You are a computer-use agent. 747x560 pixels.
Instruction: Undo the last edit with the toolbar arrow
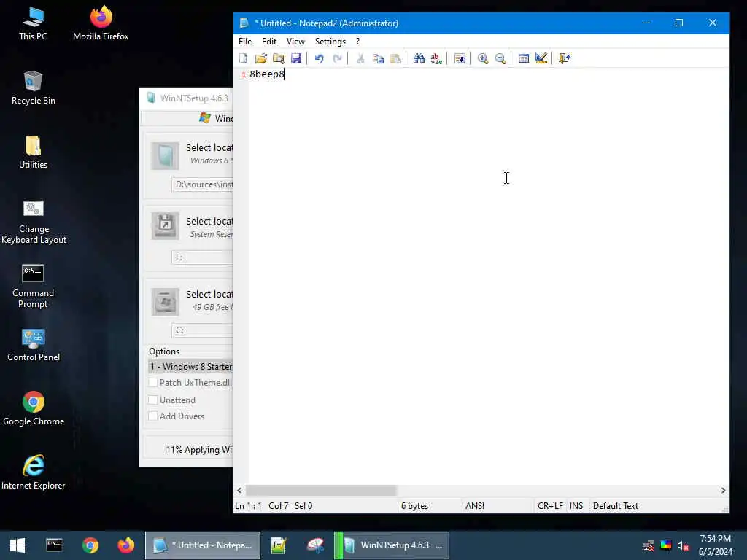(x=320, y=58)
